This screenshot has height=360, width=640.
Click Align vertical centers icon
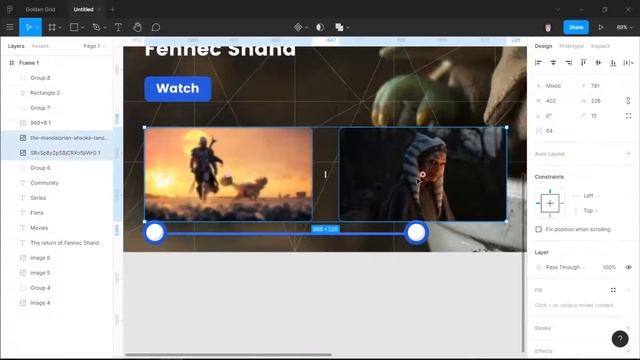tap(598, 62)
